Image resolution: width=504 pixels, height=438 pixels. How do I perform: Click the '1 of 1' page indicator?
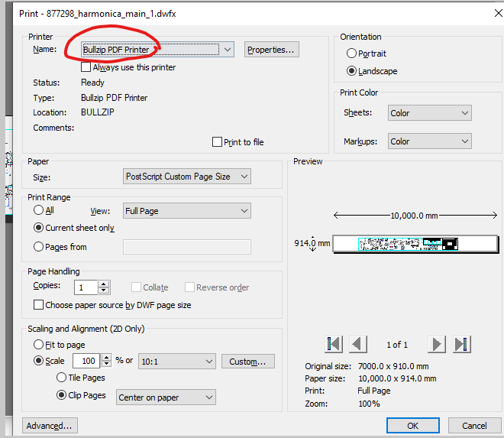397,345
